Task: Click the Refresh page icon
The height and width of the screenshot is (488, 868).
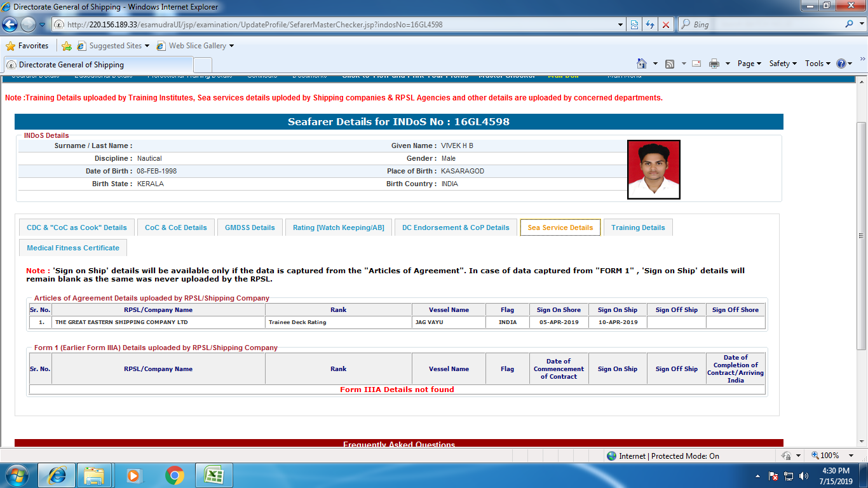Action: coord(650,25)
